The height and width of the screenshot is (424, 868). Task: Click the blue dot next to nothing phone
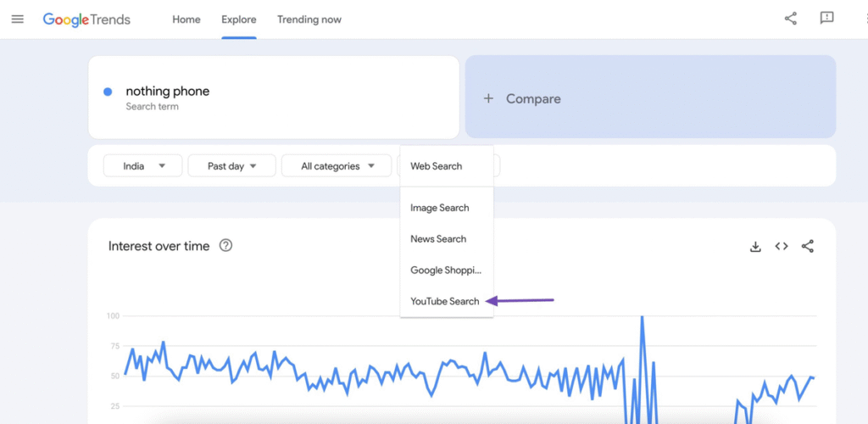tap(108, 92)
